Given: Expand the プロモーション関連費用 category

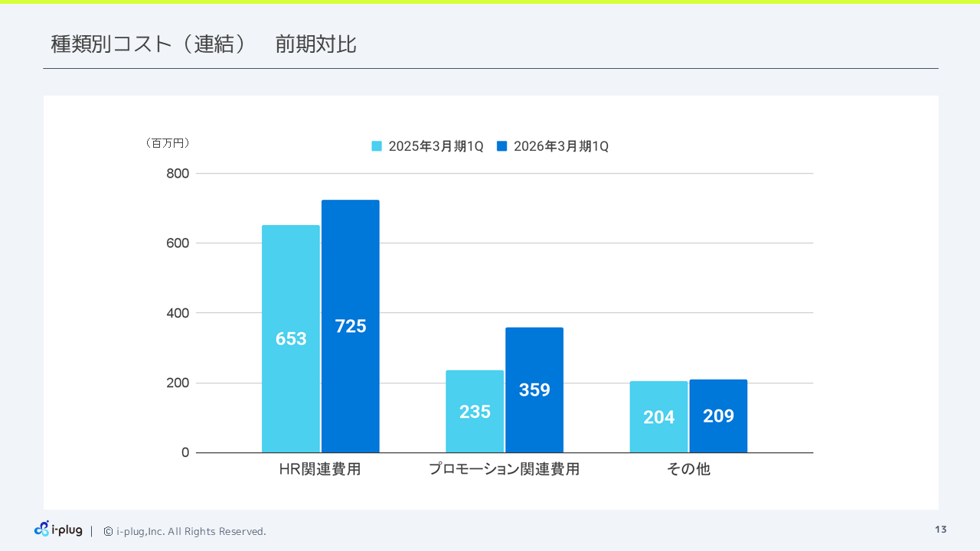Looking at the screenshot, I should click(505, 469).
